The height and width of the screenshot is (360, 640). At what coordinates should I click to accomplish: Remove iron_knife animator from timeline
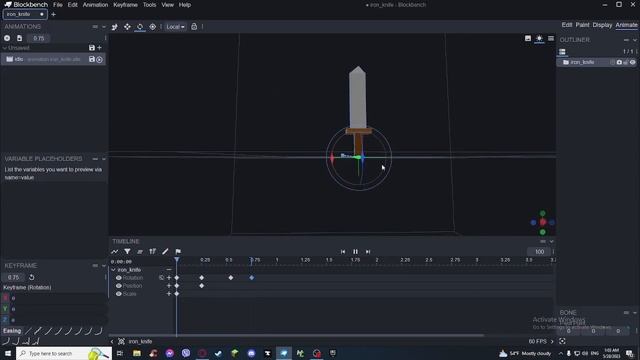(169, 270)
